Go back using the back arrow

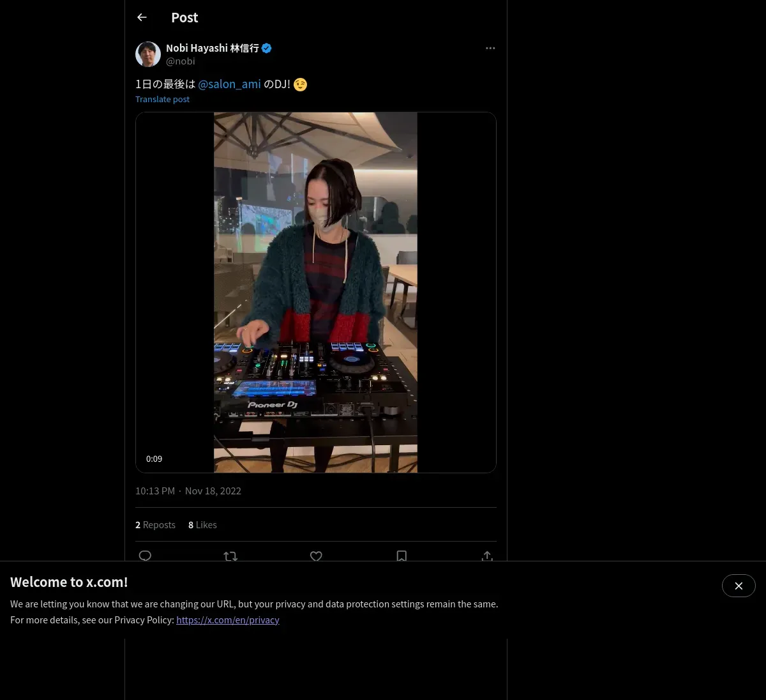point(142,17)
